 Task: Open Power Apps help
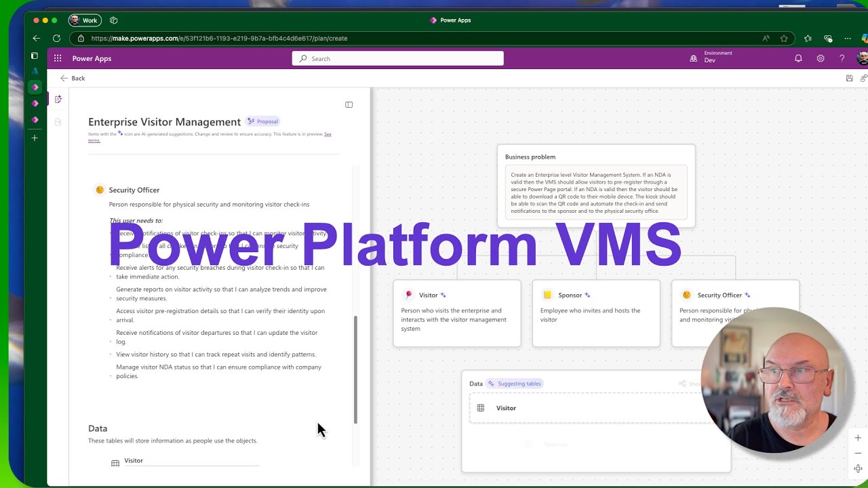pos(842,58)
